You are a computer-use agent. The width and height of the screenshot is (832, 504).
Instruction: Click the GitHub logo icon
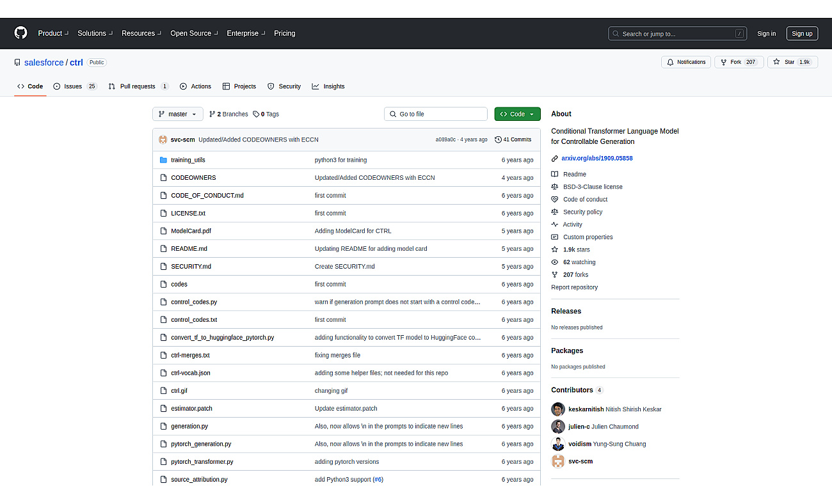[x=21, y=33]
